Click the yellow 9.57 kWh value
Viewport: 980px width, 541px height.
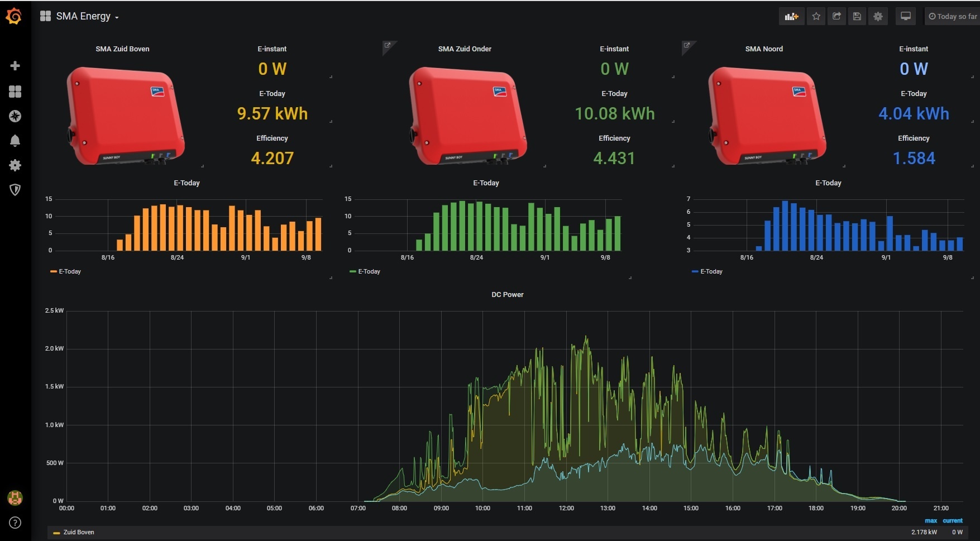coord(273,114)
